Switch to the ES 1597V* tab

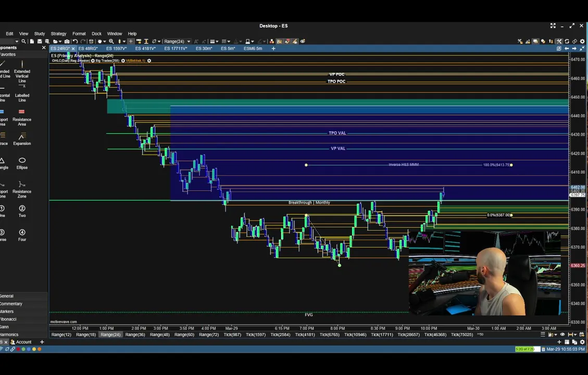point(116,48)
